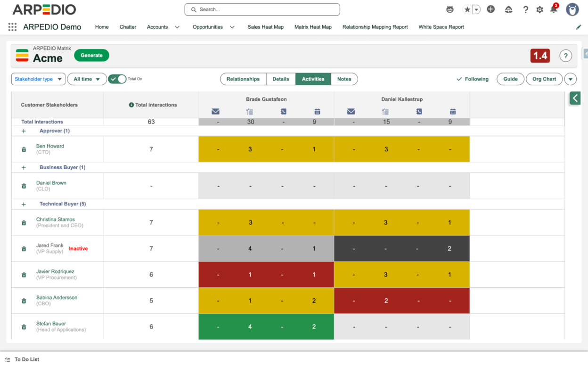Click email icon under Daniel Kallestrup
The image size is (588, 367).
[x=351, y=112]
